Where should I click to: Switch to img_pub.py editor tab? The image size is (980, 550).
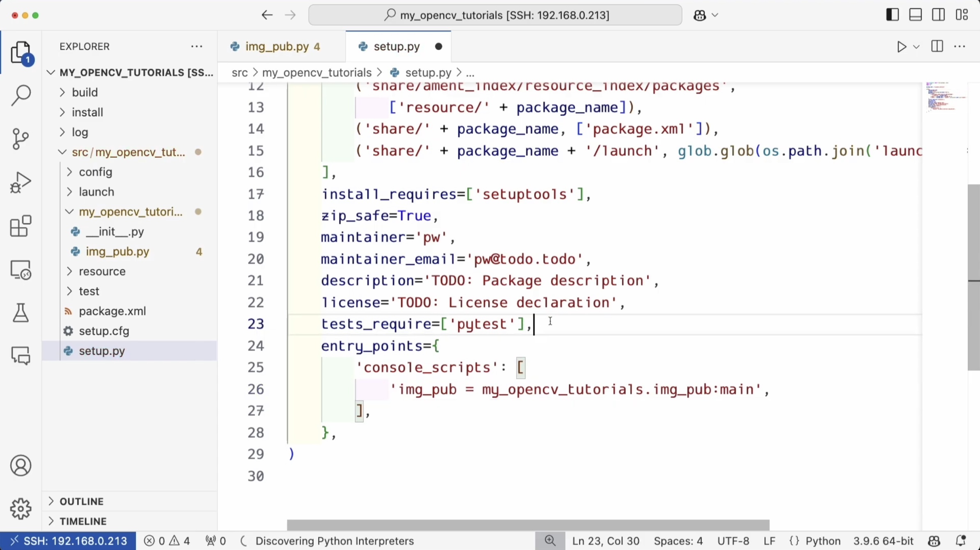[277, 47]
